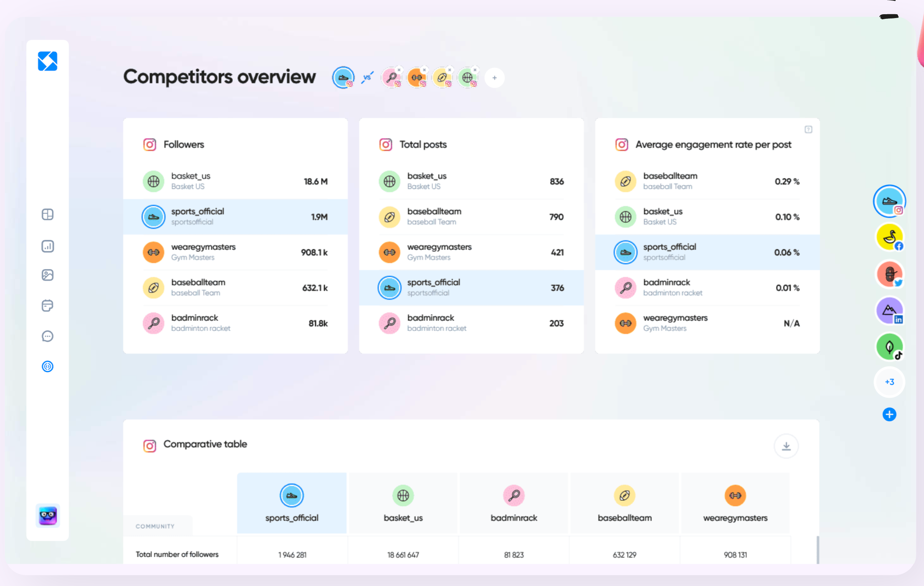The width and height of the screenshot is (924, 586).
Task: Switch to the Twitter account on right rail
Action: point(889,274)
